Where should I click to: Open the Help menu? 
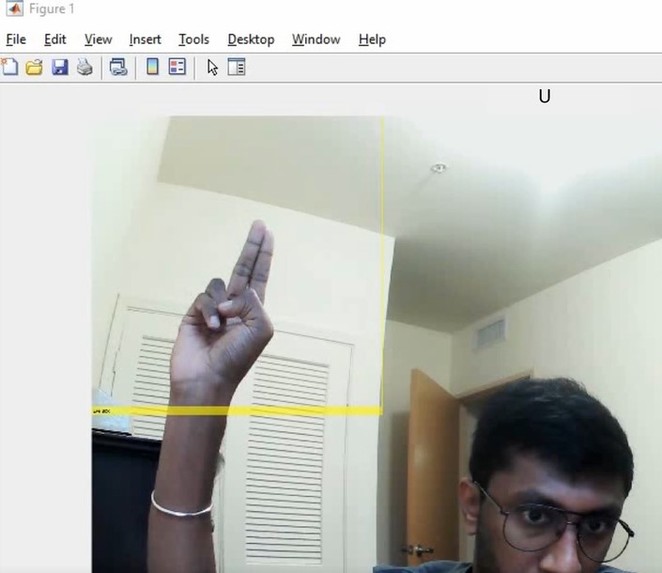pos(372,40)
